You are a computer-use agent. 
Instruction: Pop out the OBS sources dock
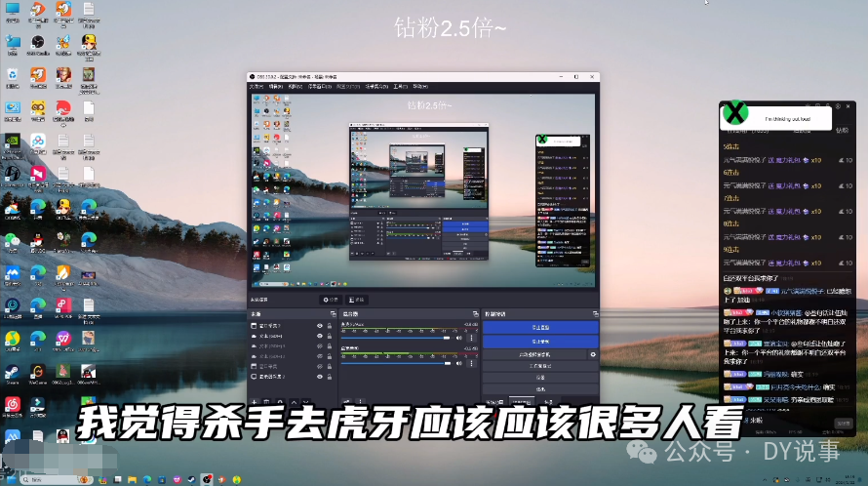click(x=334, y=314)
